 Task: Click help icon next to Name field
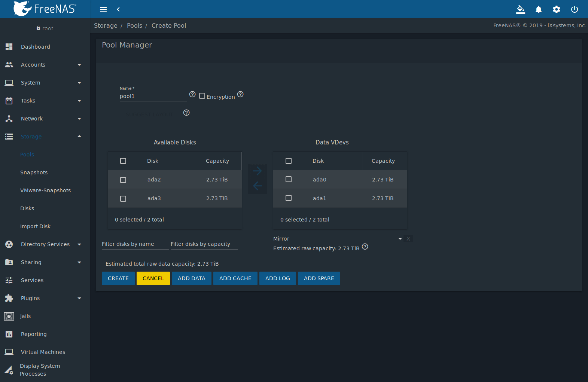[192, 94]
